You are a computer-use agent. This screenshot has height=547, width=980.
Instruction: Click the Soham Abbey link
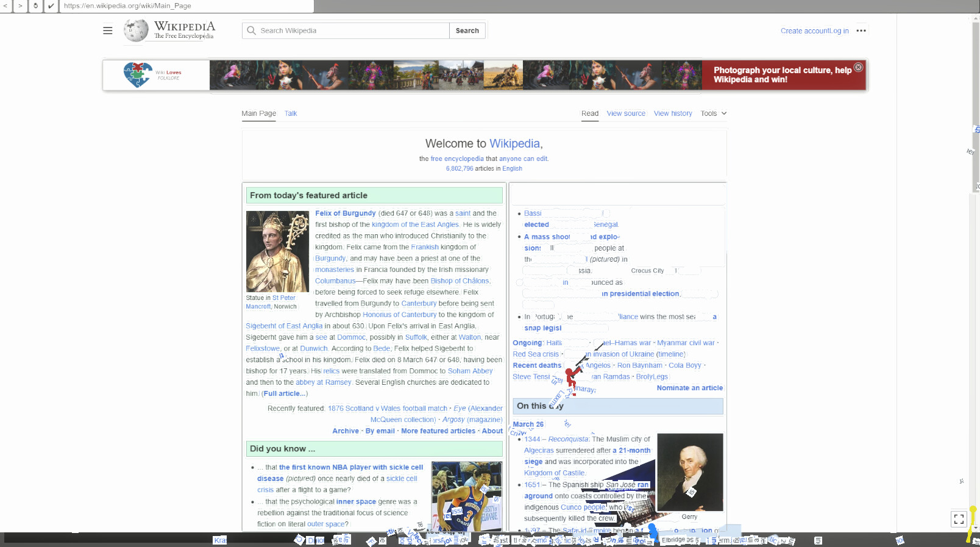pos(470,371)
